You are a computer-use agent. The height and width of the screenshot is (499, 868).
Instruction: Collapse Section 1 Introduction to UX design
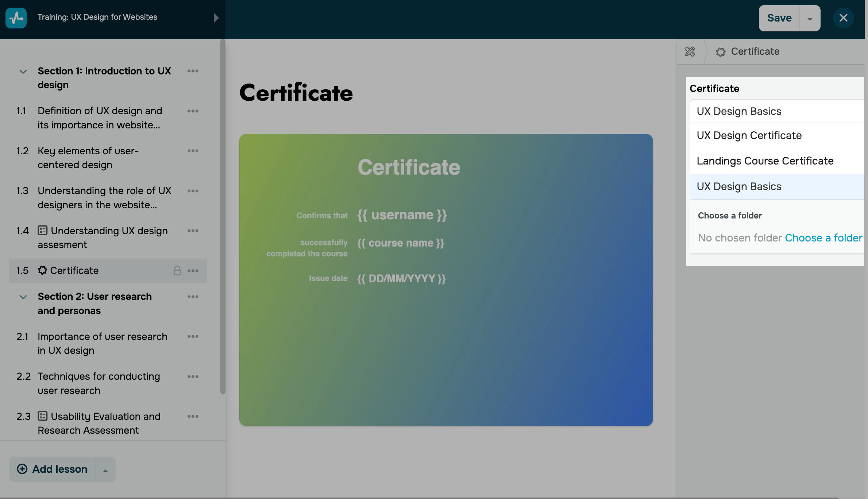(23, 71)
